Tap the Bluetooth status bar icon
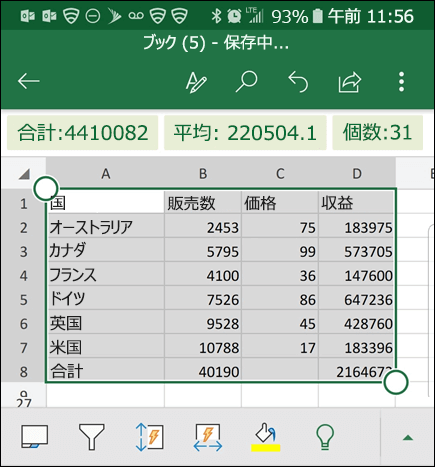This screenshot has height=467, width=435. tap(217, 15)
